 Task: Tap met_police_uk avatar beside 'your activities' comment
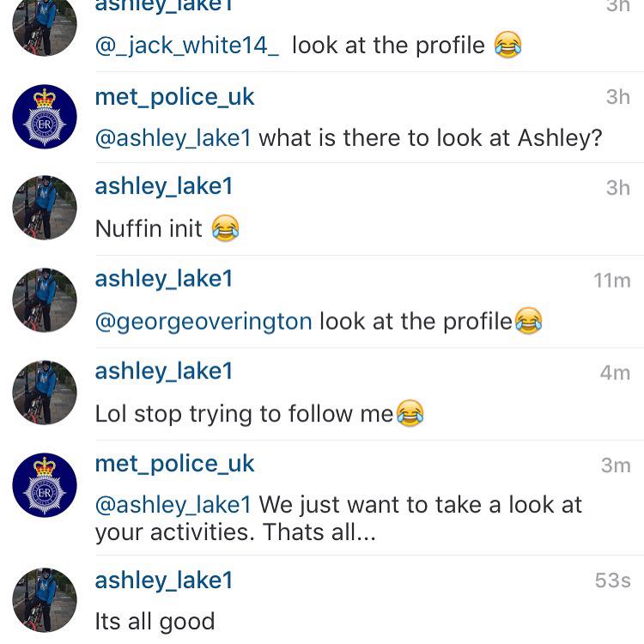click(45, 484)
